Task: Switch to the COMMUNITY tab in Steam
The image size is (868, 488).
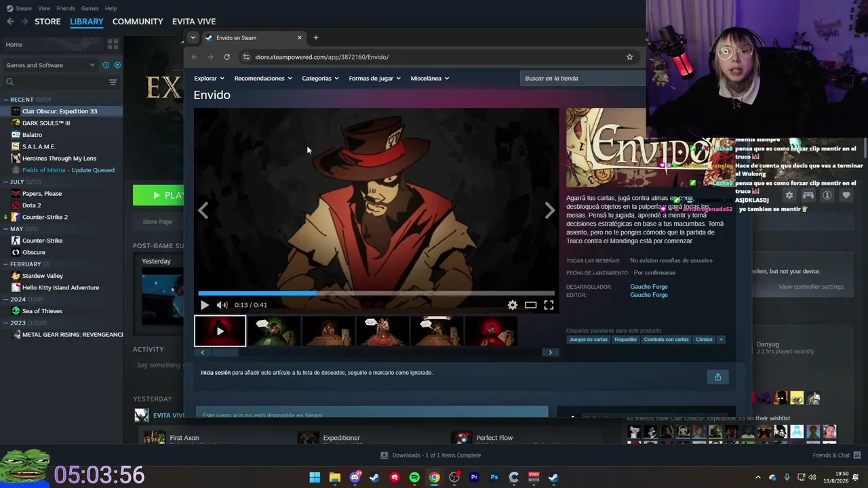Action: coord(138,22)
